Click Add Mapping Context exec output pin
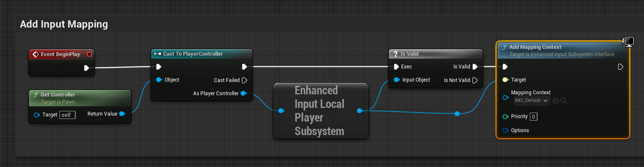This screenshot has width=644, height=167. point(621,67)
